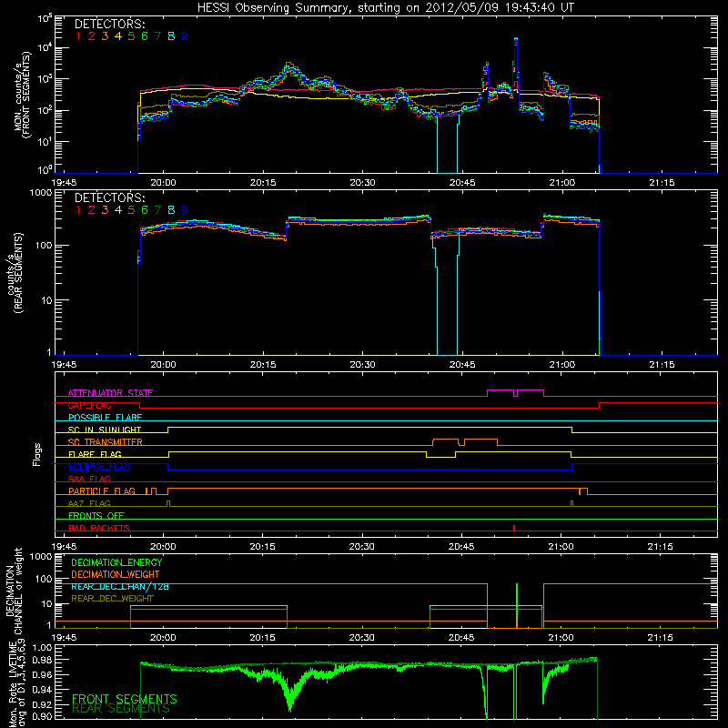728x728 pixels.
Task: Select cyan detector 8 in front segments legend
Action: click(x=171, y=36)
